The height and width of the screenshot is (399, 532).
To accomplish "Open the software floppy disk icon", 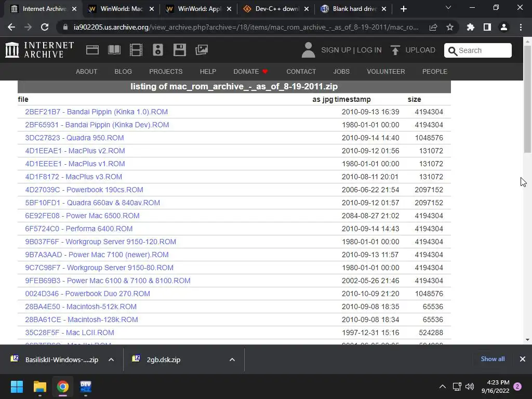I will pyautogui.click(x=179, y=50).
